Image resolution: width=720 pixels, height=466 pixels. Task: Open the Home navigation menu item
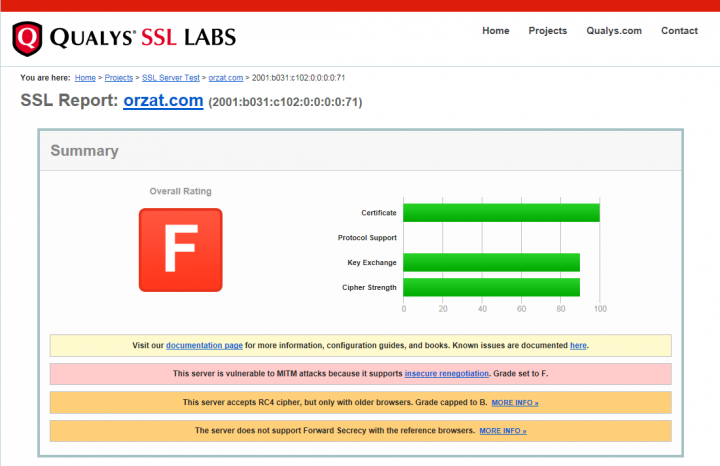495,31
